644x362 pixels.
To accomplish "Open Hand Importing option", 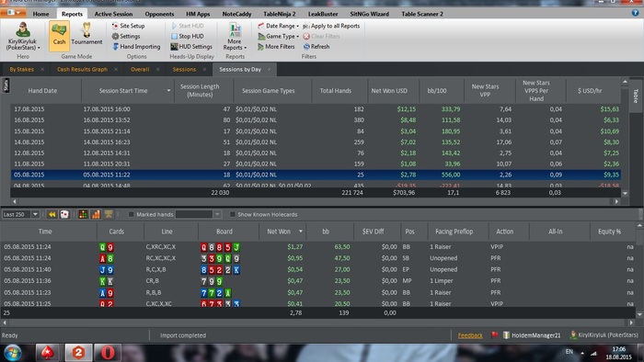I will (136, 47).
